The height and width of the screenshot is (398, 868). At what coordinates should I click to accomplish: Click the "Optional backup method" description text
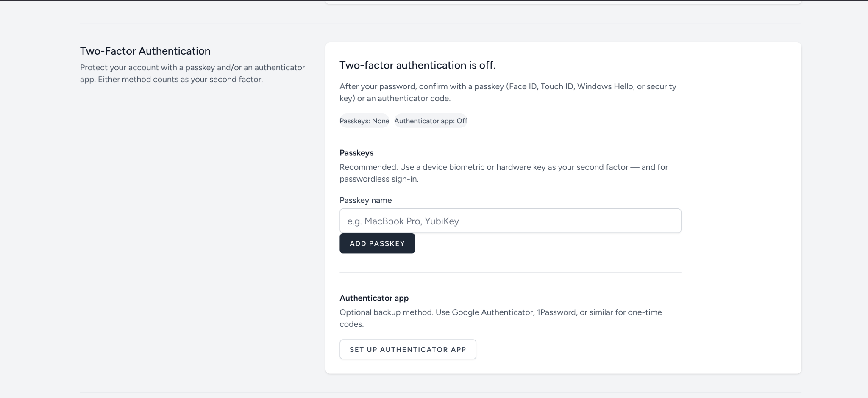click(x=501, y=318)
